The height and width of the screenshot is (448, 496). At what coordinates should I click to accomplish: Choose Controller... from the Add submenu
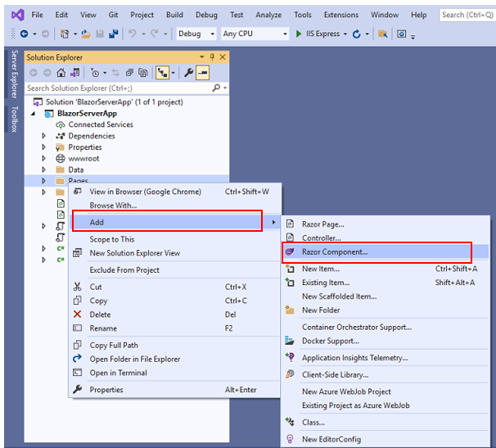click(x=385, y=238)
